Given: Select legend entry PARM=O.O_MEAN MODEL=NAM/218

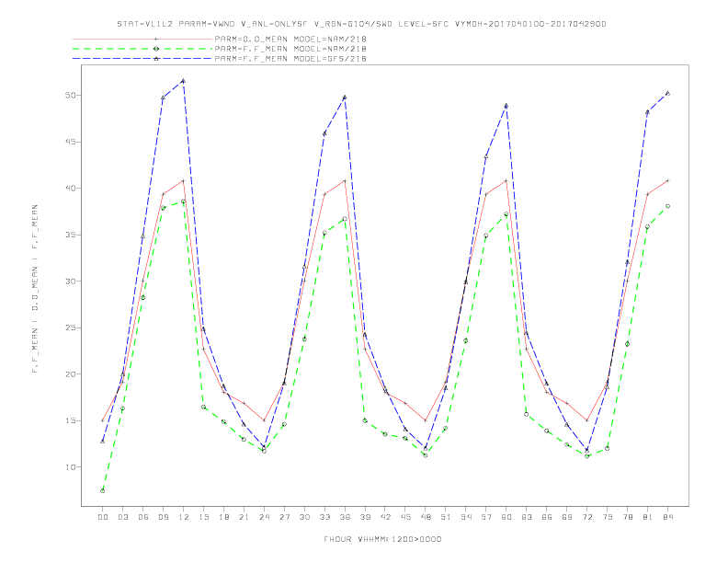Looking at the screenshot, I should (290, 39).
